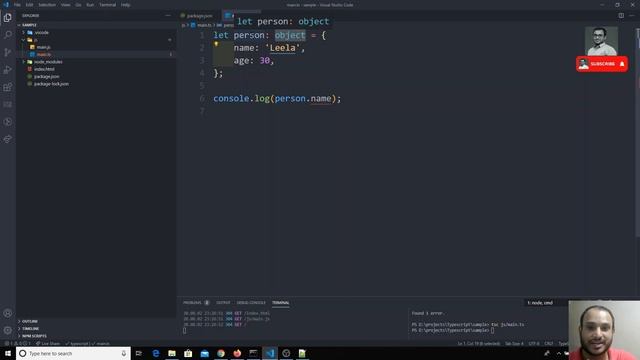Expand the OUTLINE section
Image resolution: width=640 pixels, height=360 pixels.
point(29,321)
